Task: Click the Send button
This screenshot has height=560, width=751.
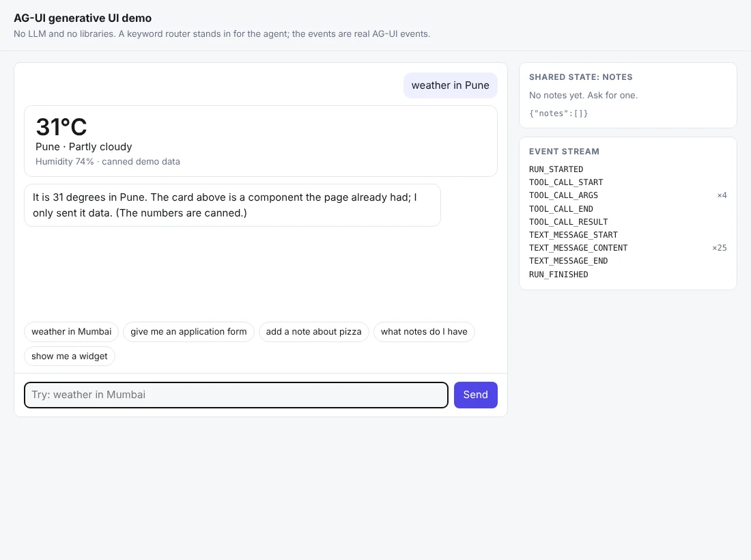Action: tap(476, 395)
